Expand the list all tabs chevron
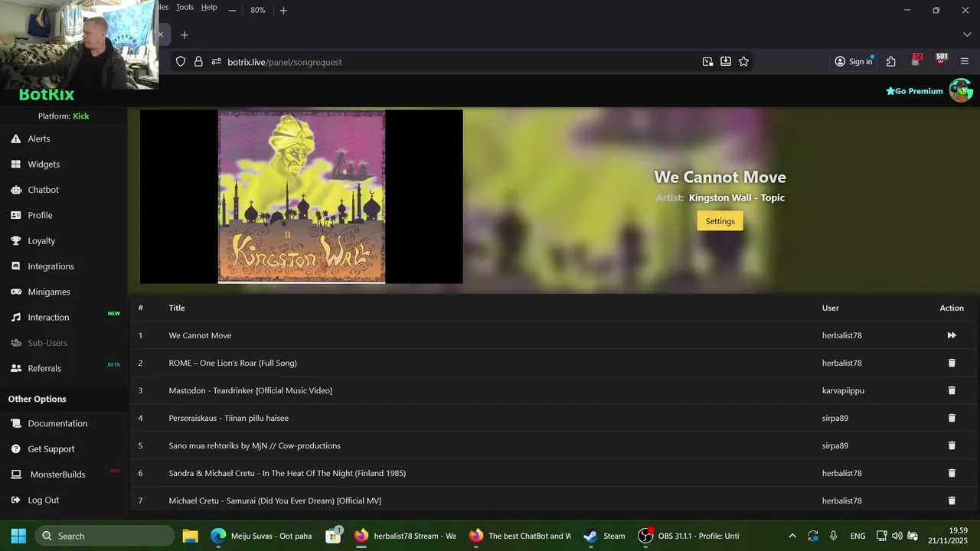 coord(967,35)
